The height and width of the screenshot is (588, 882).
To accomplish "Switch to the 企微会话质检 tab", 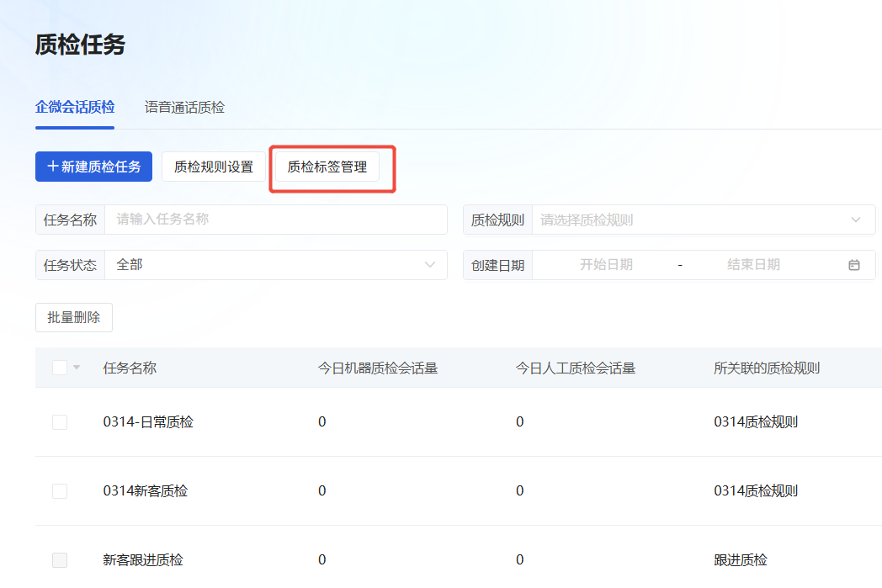I will (x=75, y=108).
